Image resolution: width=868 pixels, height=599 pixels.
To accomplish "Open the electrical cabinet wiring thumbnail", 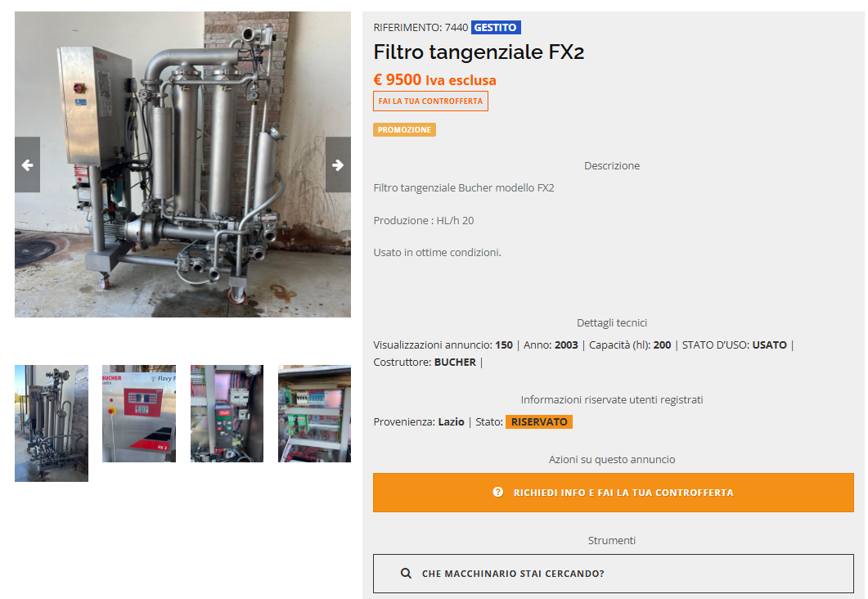I will pos(314,413).
